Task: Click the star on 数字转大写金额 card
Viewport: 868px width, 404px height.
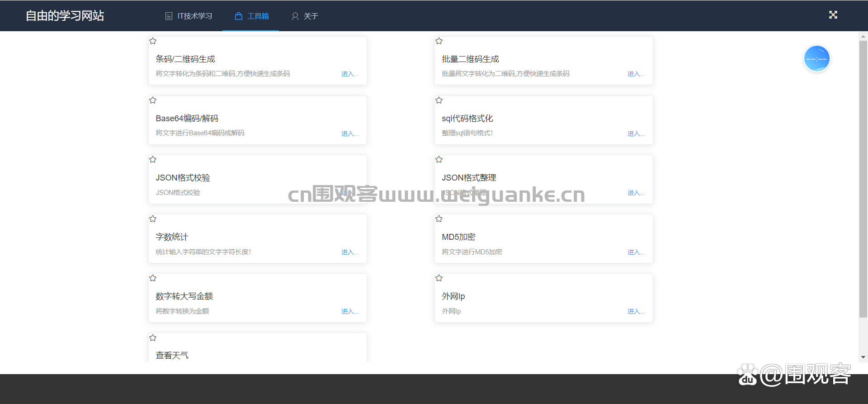Action: pyautogui.click(x=153, y=278)
